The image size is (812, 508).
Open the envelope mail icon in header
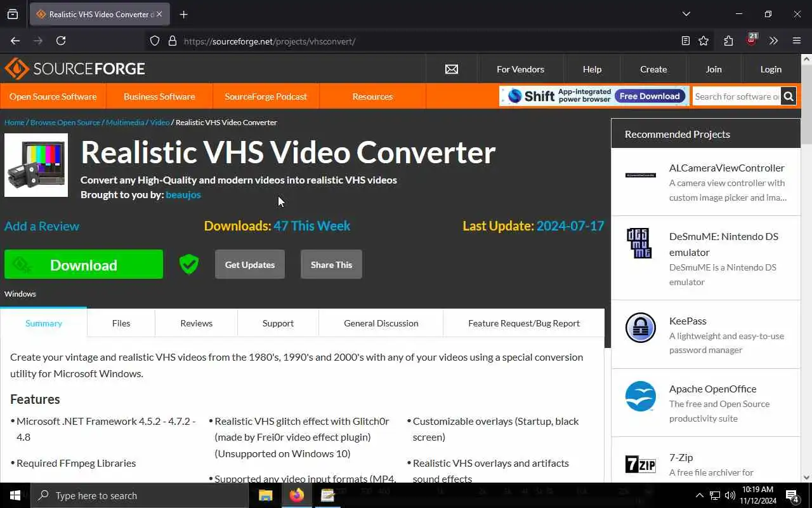point(452,69)
